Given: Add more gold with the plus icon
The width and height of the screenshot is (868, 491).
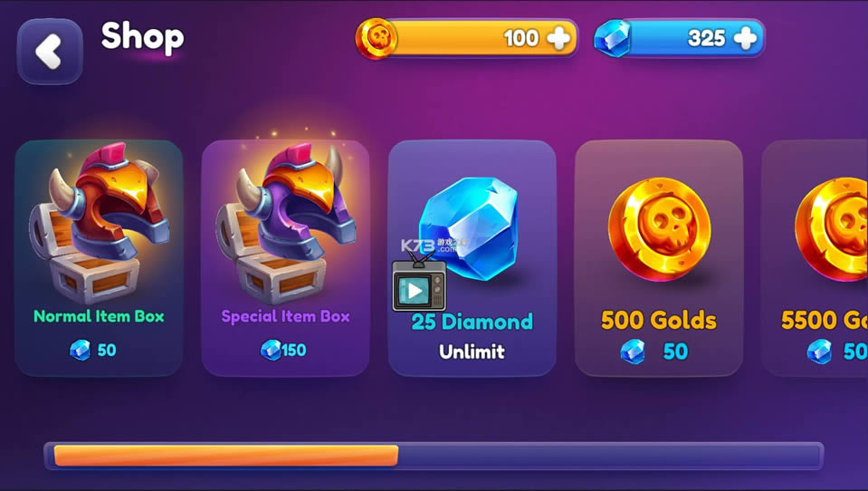Looking at the screenshot, I should click(x=558, y=38).
